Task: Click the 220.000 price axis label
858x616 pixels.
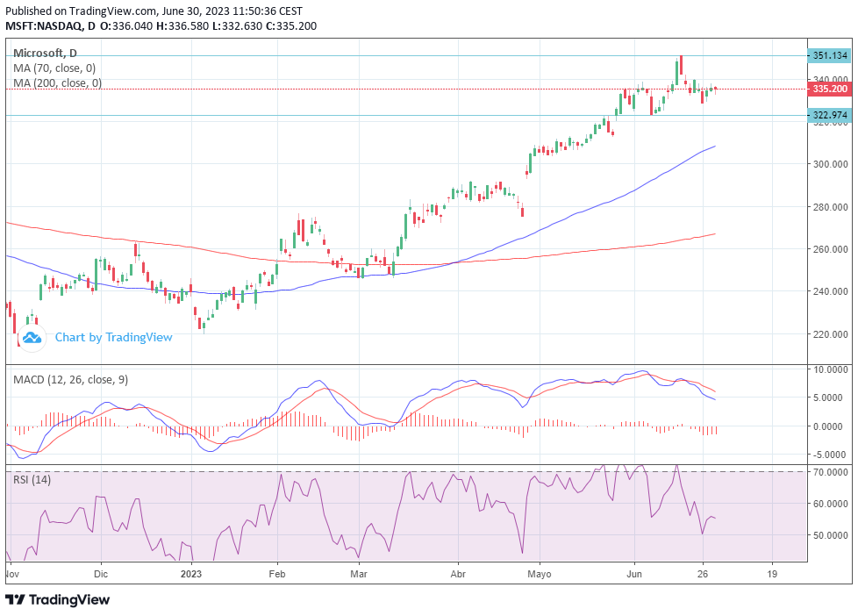Action: tap(830, 334)
